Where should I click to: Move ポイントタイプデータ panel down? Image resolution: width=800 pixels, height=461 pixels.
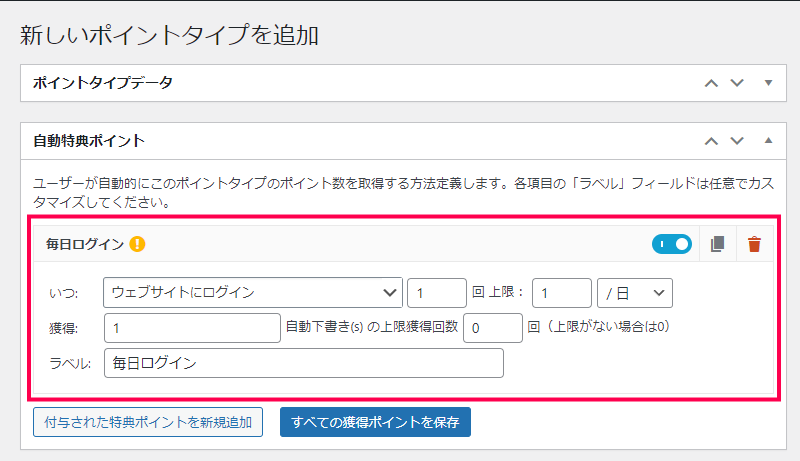pyautogui.click(x=737, y=83)
